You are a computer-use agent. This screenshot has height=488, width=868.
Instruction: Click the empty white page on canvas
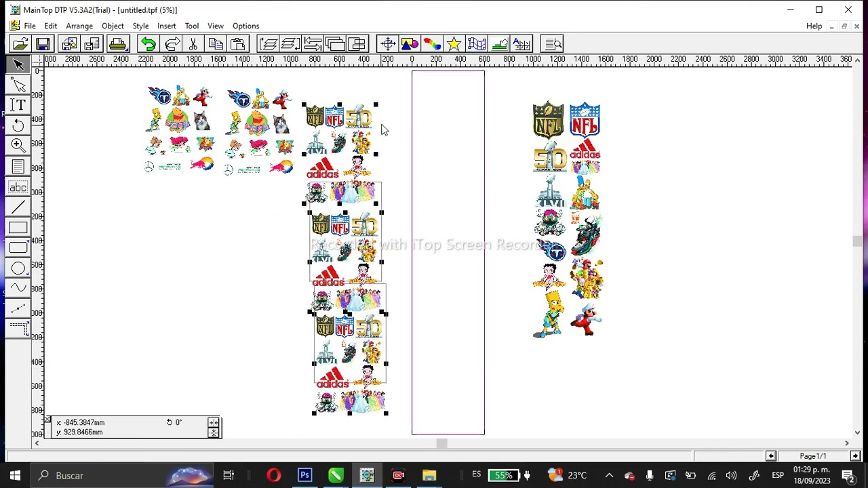[x=448, y=252]
